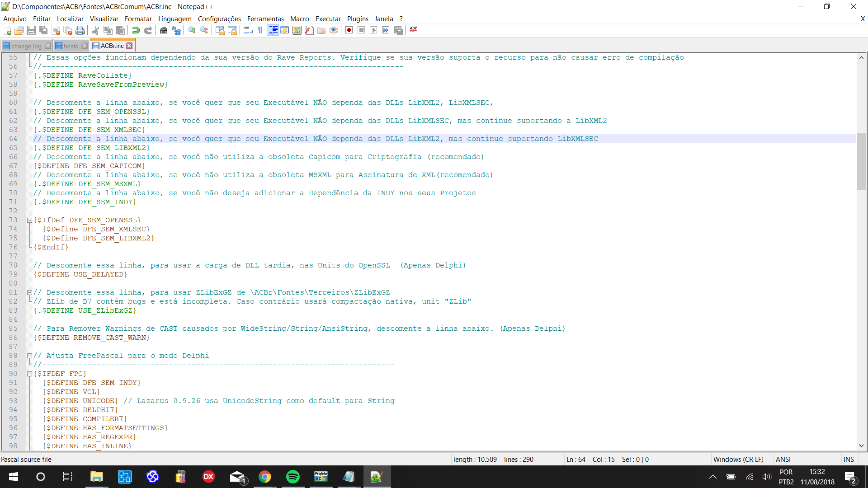Click the Windows (CR LF) status field
The height and width of the screenshot is (488, 868).
point(738,460)
